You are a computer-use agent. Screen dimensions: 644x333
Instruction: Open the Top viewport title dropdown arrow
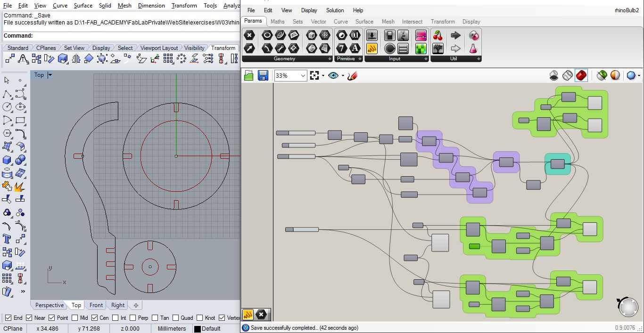[50, 75]
